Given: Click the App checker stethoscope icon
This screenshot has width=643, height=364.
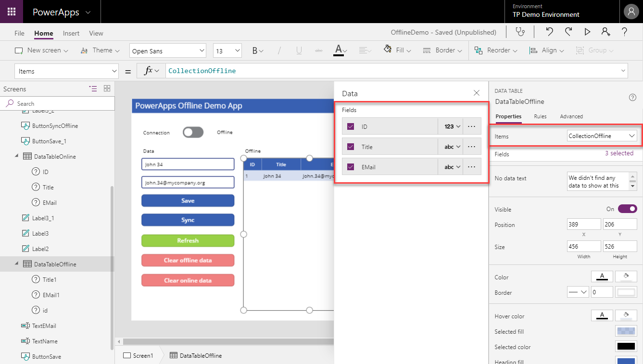Looking at the screenshot, I should point(520,32).
